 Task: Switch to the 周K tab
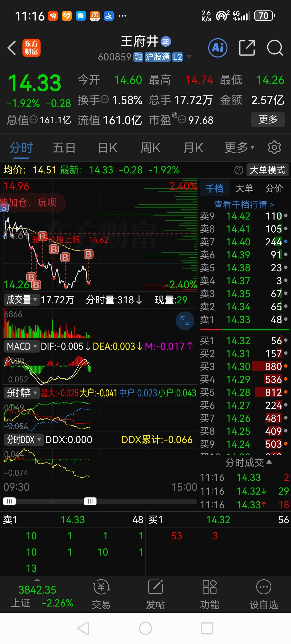[150, 147]
